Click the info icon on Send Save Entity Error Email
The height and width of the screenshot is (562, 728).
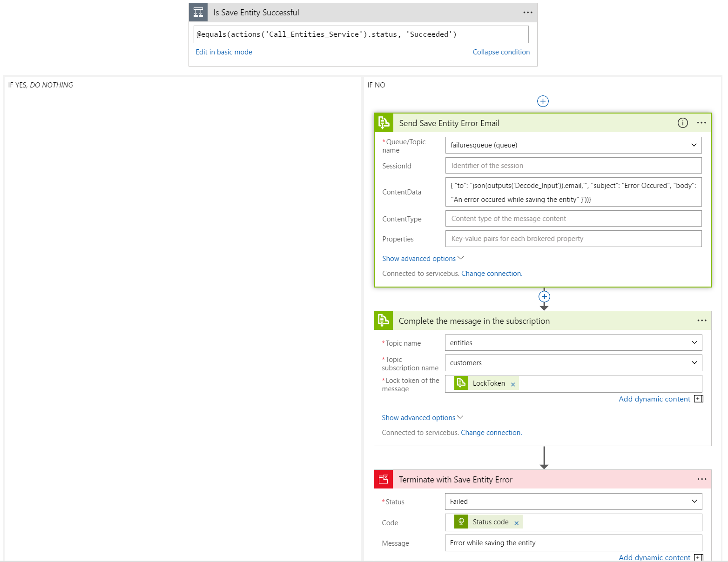pyautogui.click(x=682, y=123)
